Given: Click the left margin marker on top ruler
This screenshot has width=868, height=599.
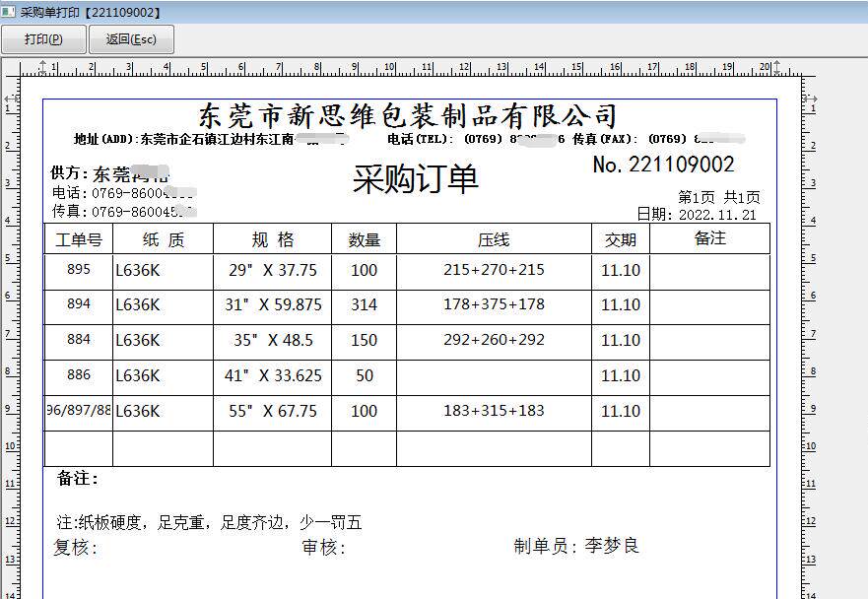Looking at the screenshot, I should coord(42,68).
